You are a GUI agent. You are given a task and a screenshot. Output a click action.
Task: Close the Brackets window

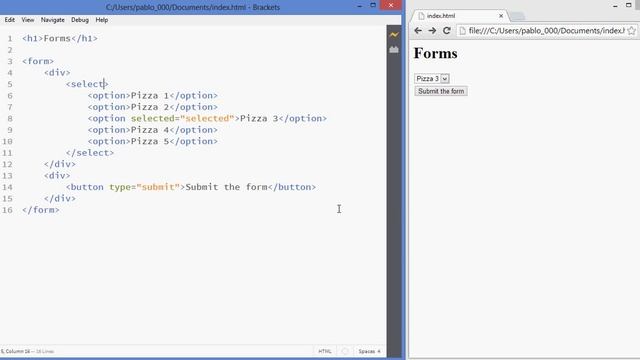[x=391, y=5]
